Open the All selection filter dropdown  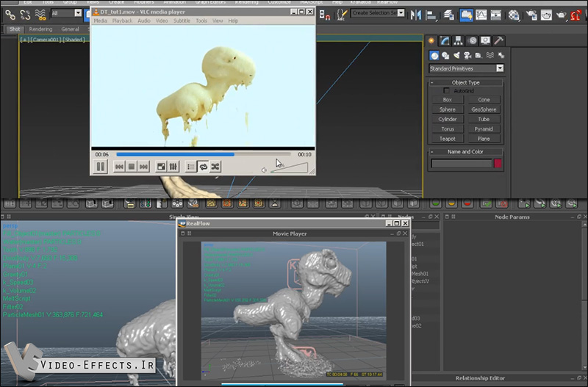66,13
